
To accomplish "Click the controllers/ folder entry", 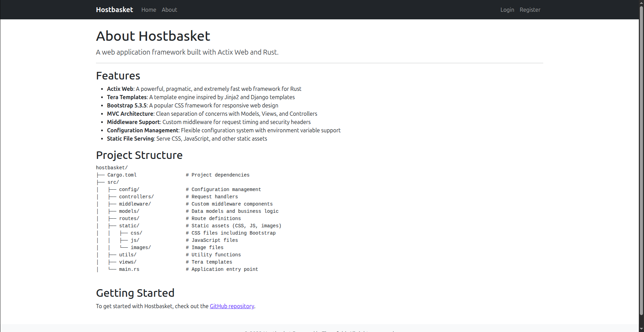I will (x=136, y=197).
